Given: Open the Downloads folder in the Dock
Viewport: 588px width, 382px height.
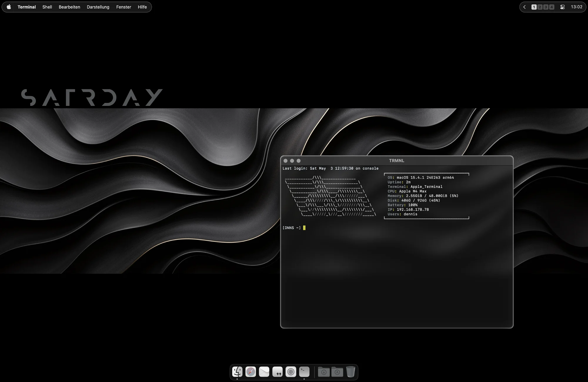Looking at the screenshot, I should [x=324, y=372].
